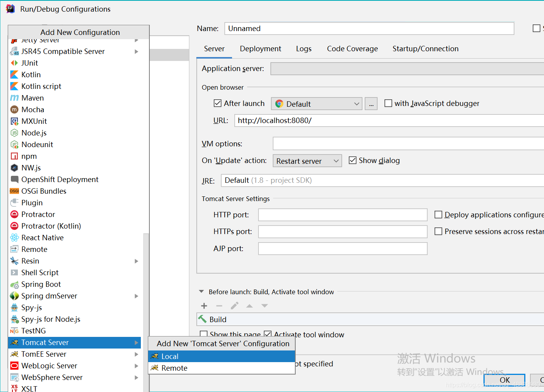Screen dimensions: 544x392
Task: Switch to the Server tab
Action: pyautogui.click(x=214, y=49)
